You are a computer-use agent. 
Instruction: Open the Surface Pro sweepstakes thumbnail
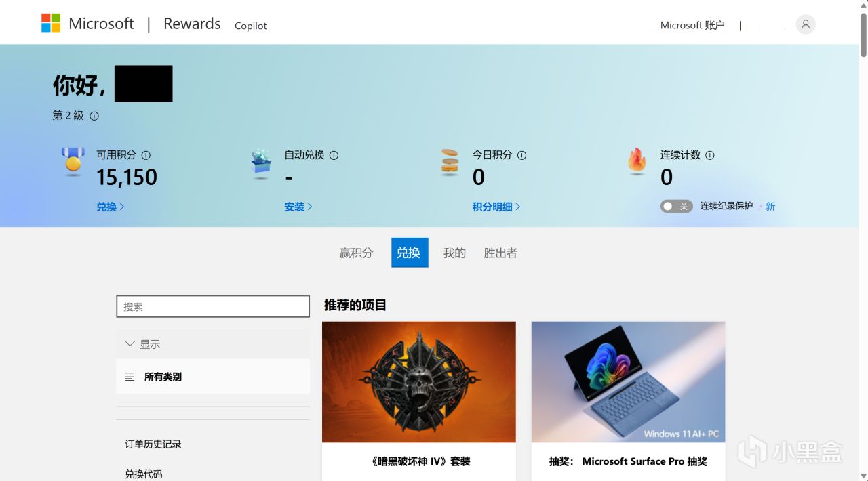(628, 382)
